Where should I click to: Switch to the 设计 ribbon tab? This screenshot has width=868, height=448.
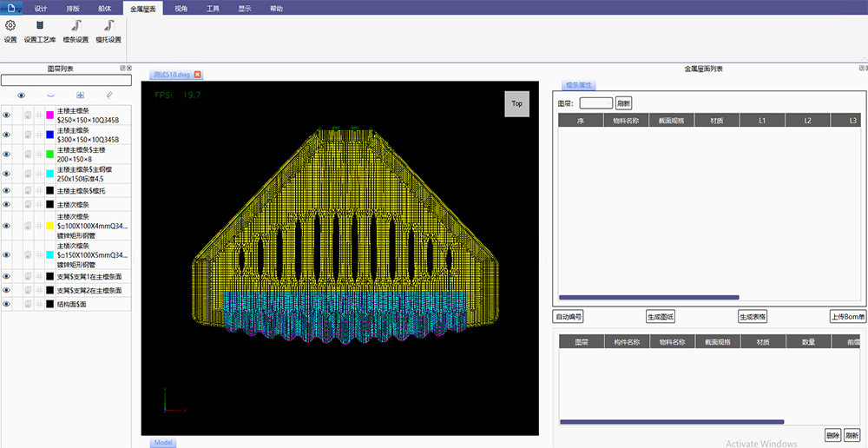click(x=41, y=9)
